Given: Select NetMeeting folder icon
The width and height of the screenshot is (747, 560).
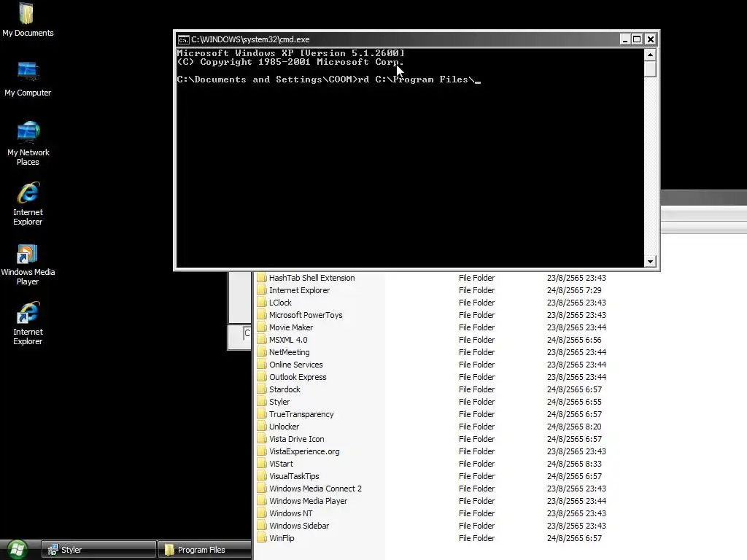Looking at the screenshot, I should click(x=262, y=352).
